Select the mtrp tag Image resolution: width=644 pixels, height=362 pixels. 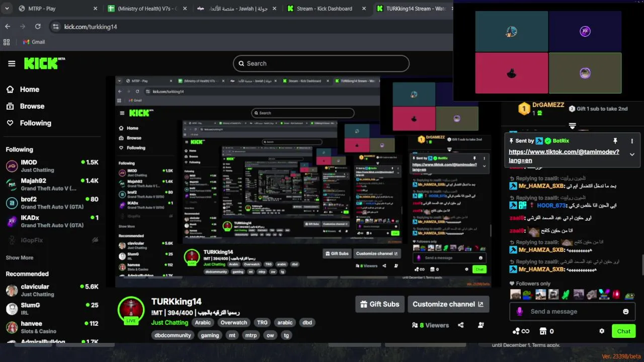point(251,335)
